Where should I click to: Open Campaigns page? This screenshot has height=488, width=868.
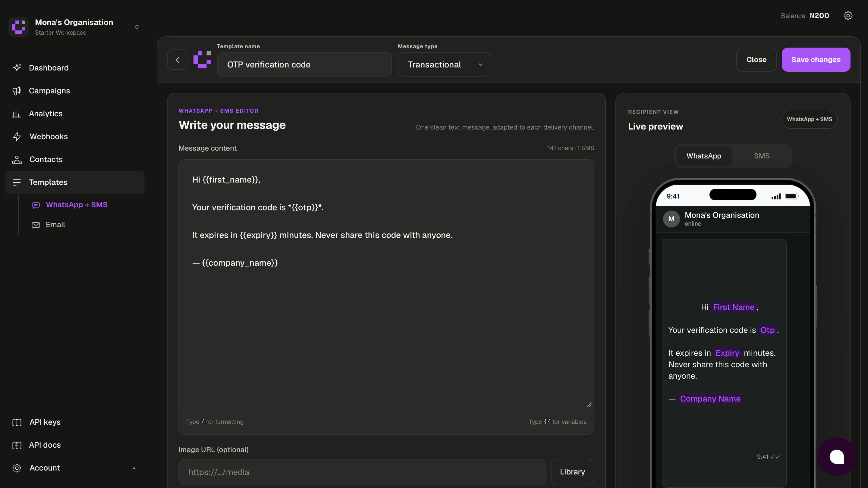[x=75, y=91]
